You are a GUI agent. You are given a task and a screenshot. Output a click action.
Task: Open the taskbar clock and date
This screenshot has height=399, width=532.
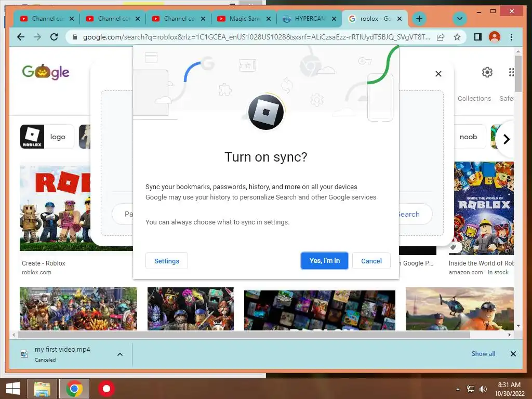(x=509, y=389)
